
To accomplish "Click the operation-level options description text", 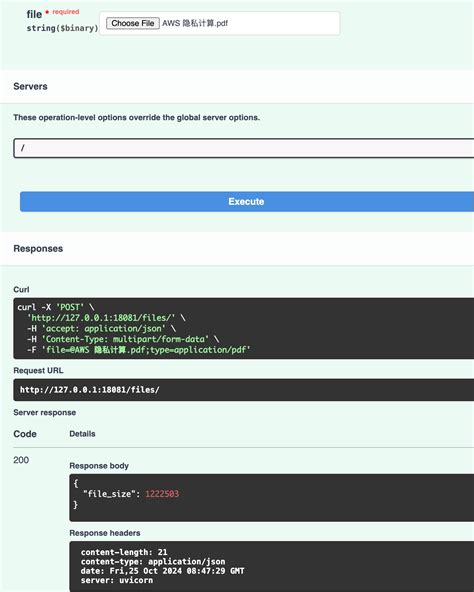I will (x=137, y=117).
